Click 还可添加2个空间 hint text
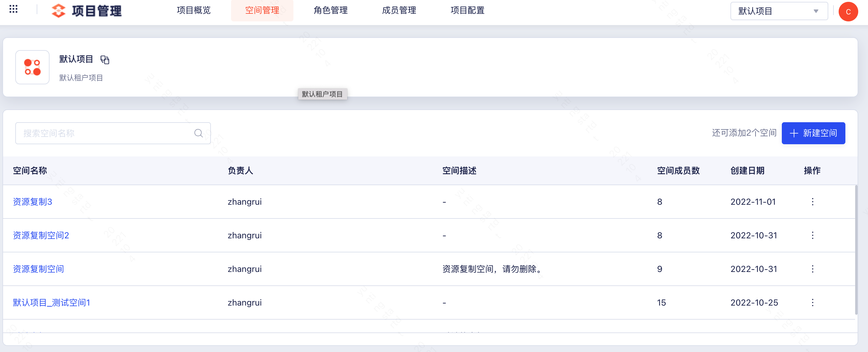This screenshot has width=868, height=352. tap(744, 133)
